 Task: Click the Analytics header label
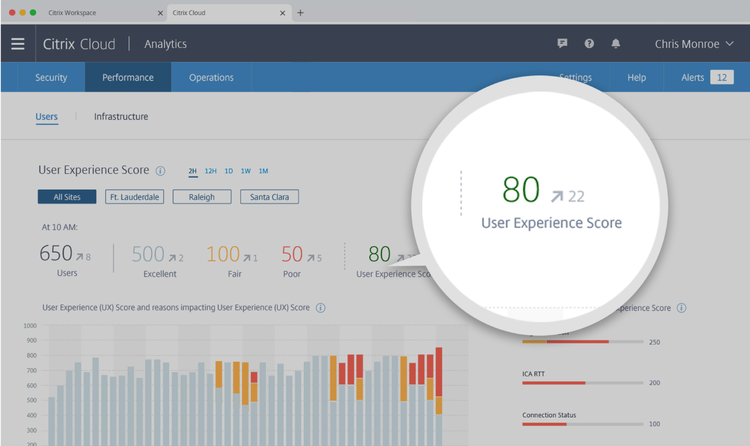(x=165, y=44)
